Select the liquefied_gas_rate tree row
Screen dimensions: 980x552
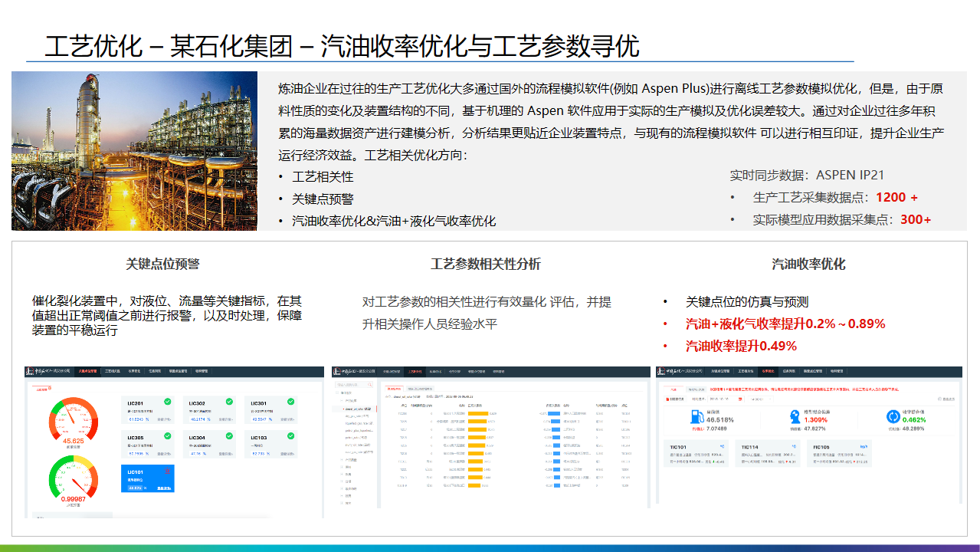click(x=359, y=423)
